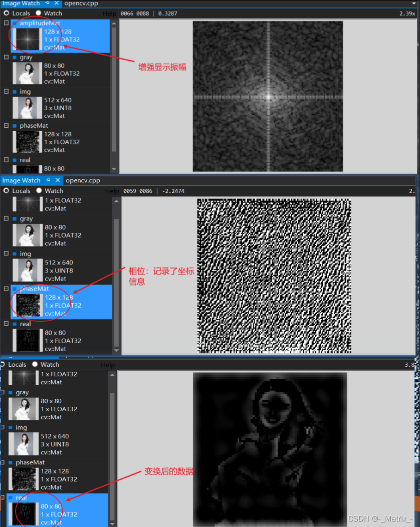
Task: Switch to middle opencv.cpp tab
Action: [83, 180]
